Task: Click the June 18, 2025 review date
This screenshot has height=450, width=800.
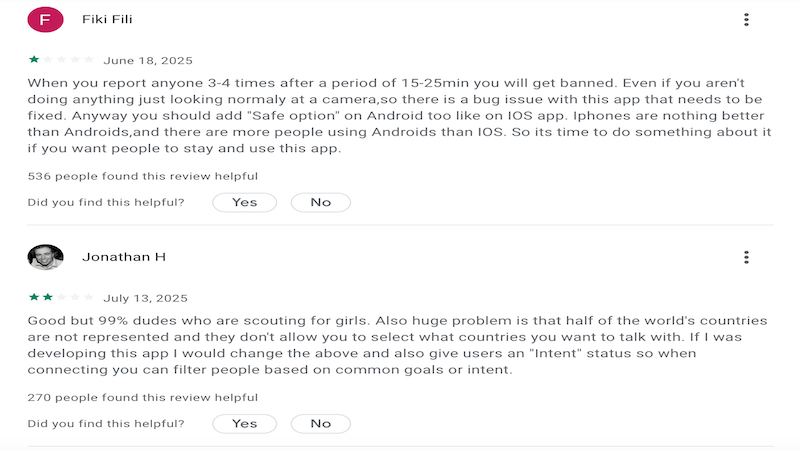Action: (148, 61)
